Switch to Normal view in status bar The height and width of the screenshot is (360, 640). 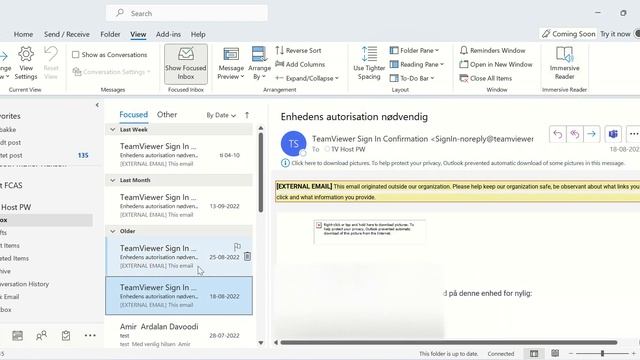[x=534, y=353]
